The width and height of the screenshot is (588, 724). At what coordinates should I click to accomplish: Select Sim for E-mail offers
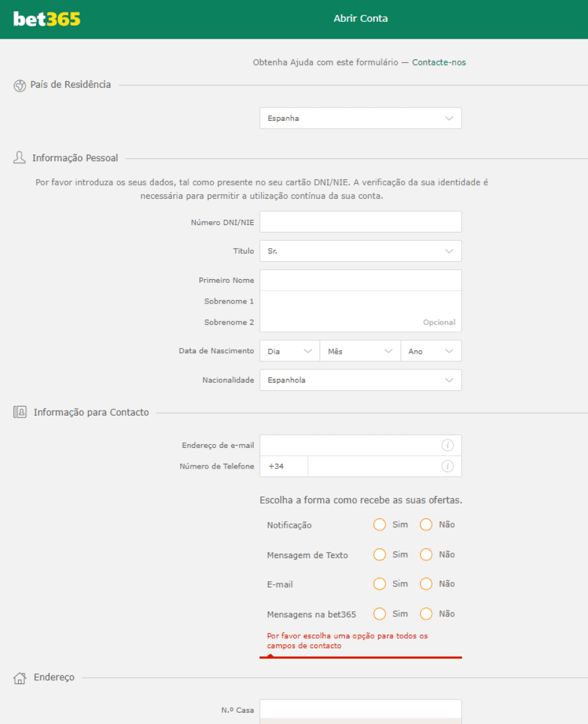(379, 584)
